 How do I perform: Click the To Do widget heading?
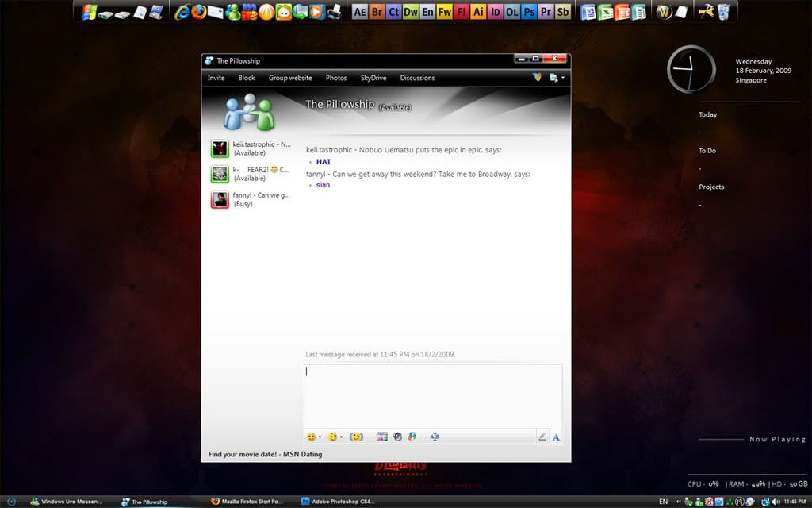(x=707, y=151)
